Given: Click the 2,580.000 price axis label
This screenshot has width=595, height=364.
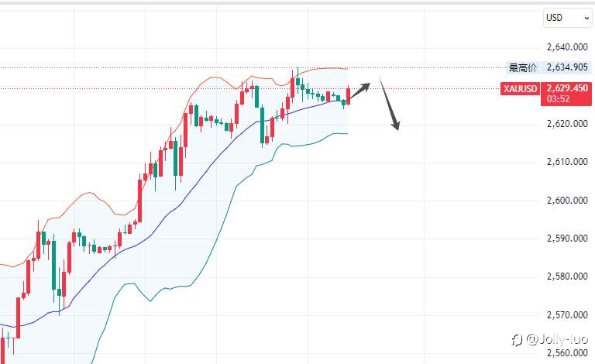Looking at the screenshot, I should (567, 276).
